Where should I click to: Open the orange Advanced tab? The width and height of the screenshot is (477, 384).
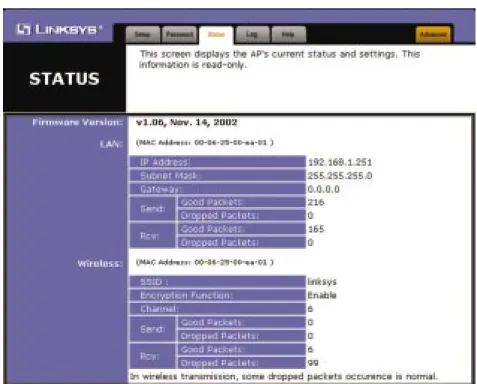click(433, 35)
